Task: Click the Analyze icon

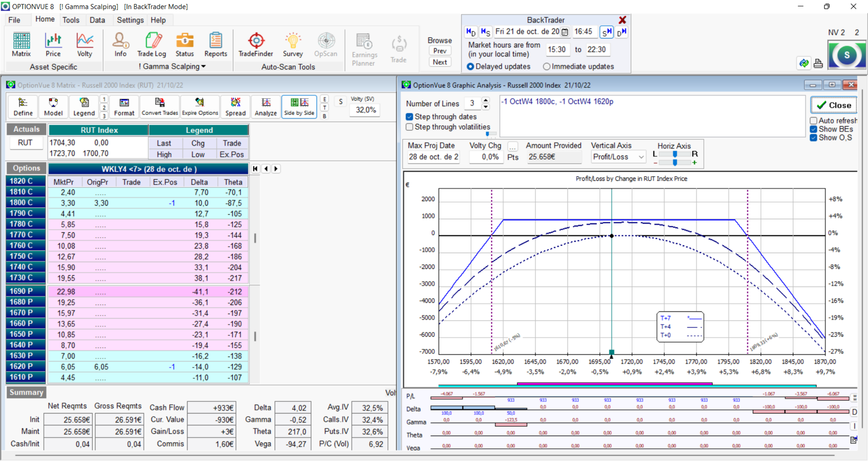Action: (266, 107)
